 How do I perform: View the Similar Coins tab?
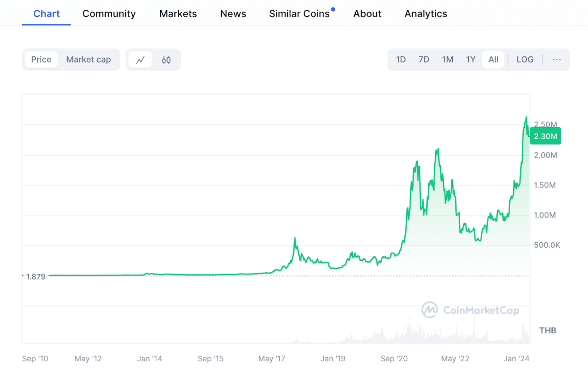point(299,14)
